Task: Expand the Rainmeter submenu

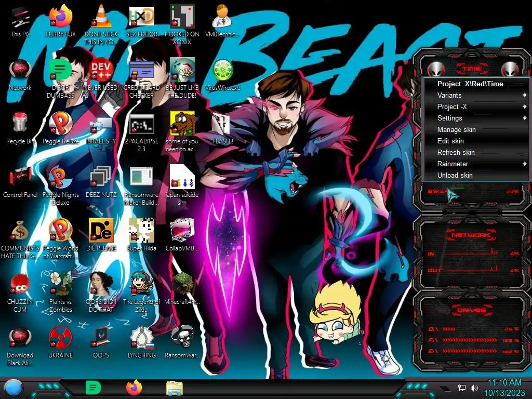Action: coord(476,164)
